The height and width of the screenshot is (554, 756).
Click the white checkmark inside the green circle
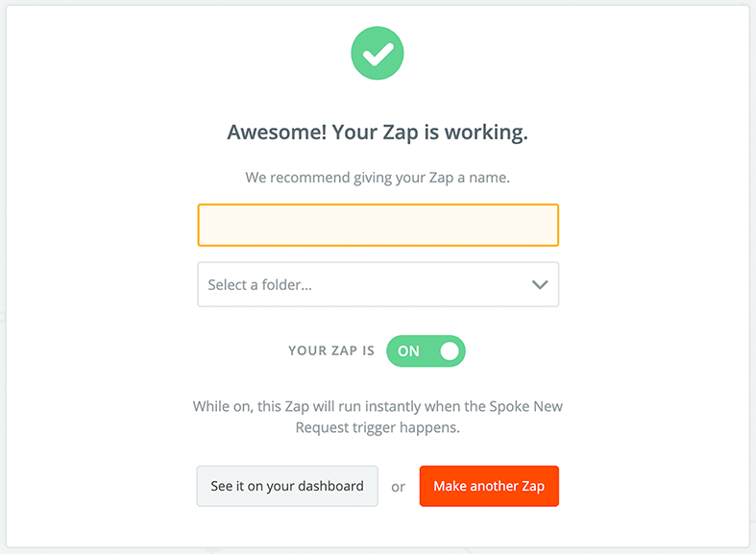[378, 54]
